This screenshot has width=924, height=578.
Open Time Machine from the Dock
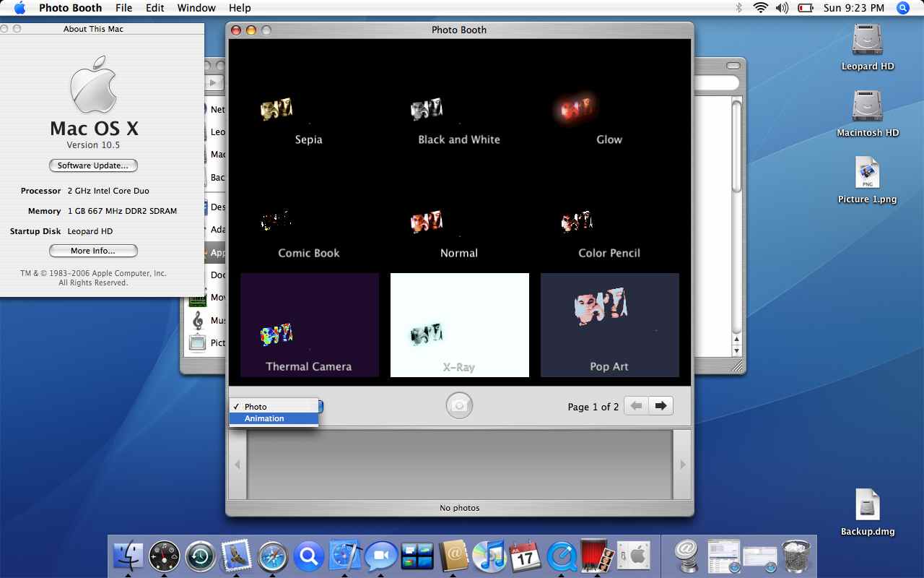pyautogui.click(x=200, y=556)
